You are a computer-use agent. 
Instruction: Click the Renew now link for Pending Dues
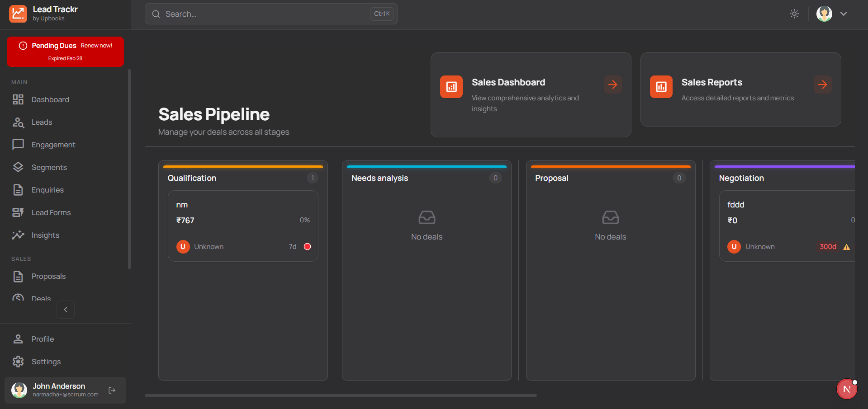[96, 45]
